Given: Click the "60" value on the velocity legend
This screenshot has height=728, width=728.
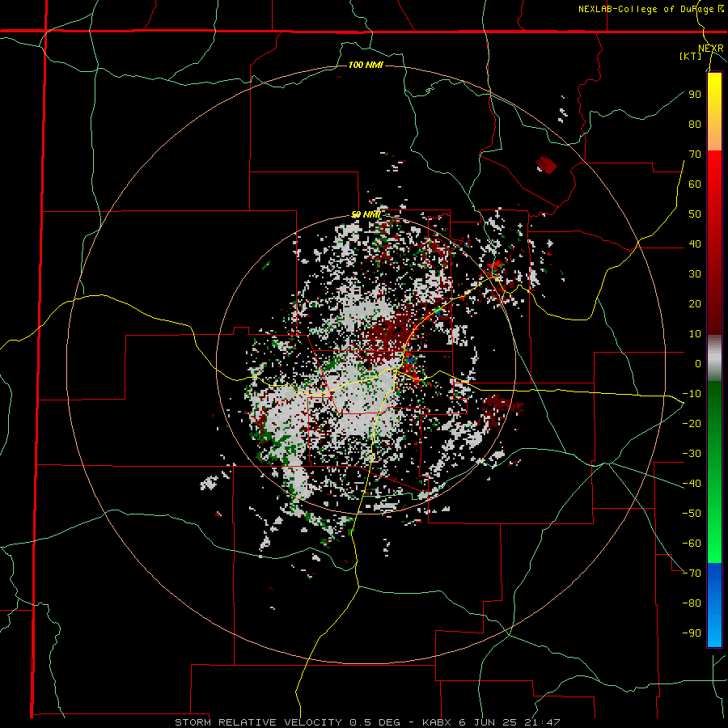Looking at the screenshot, I should 695,184.
